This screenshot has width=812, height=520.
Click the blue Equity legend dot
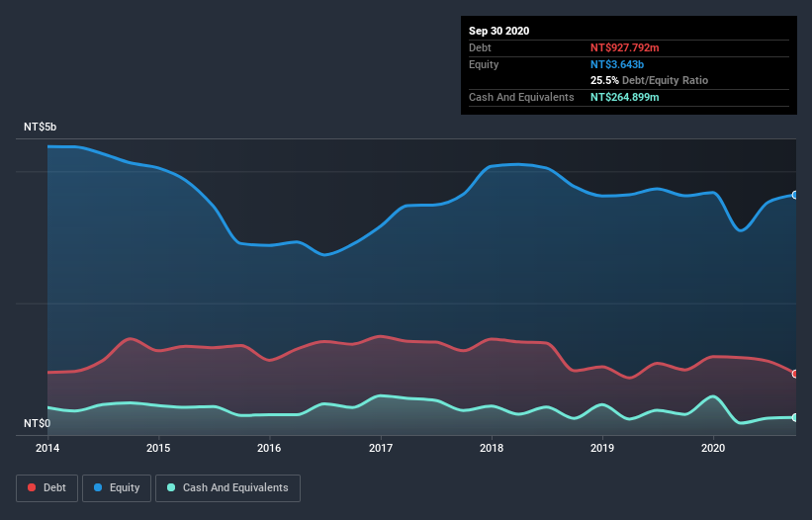[x=98, y=487]
